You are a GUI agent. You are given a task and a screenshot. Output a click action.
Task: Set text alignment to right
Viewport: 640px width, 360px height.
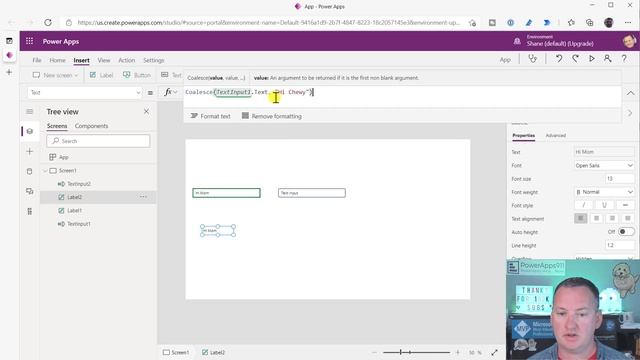click(x=612, y=218)
